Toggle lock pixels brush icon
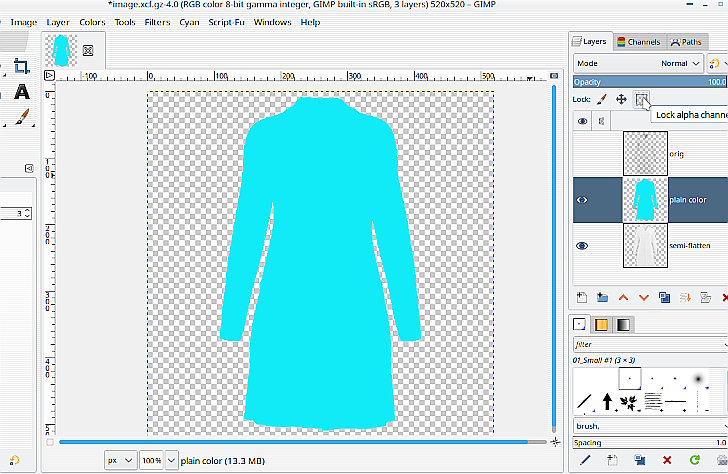This screenshot has width=728, height=474. [x=601, y=99]
